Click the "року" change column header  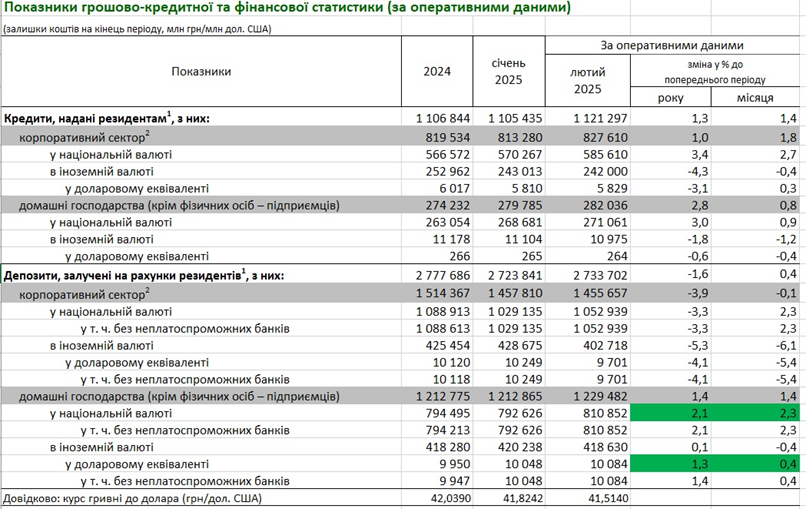pos(672,97)
